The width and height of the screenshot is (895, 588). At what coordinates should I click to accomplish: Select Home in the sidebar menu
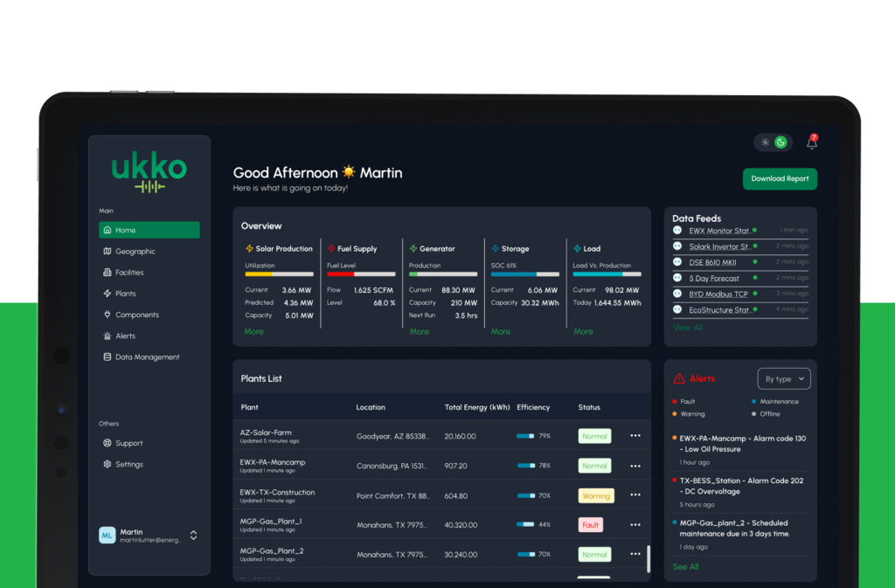[149, 231]
